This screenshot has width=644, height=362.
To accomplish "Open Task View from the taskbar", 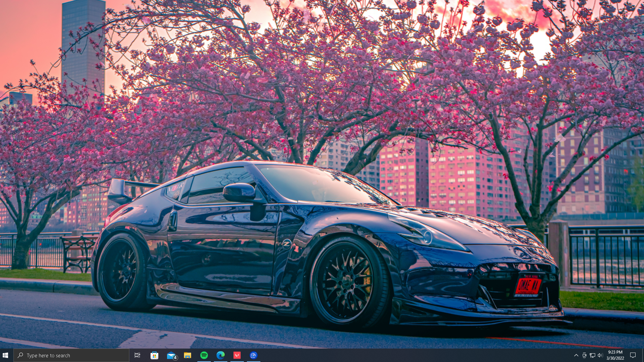I will point(137,355).
